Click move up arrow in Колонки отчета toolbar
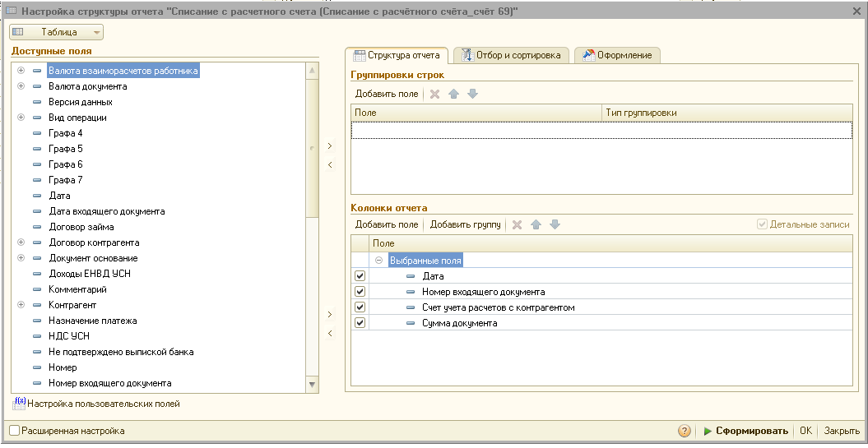The width and height of the screenshot is (868, 448). [535, 224]
